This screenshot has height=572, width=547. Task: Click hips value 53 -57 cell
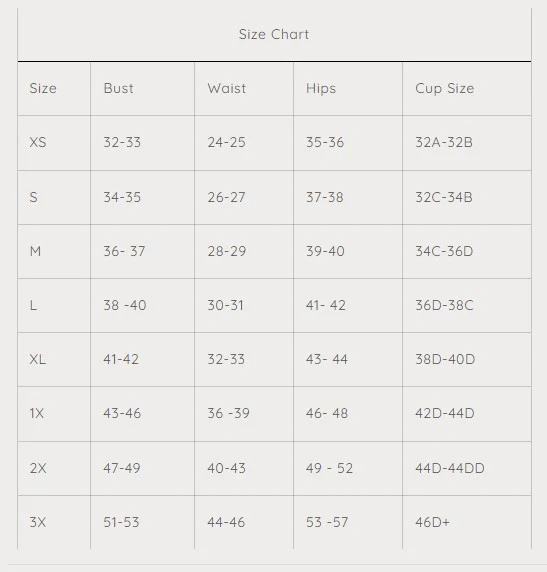coord(327,522)
